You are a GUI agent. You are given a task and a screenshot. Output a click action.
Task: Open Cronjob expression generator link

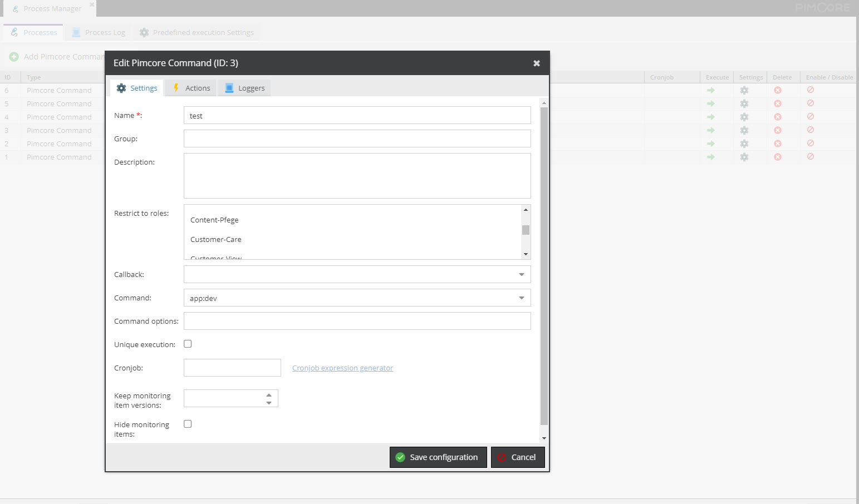pos(342,368)
